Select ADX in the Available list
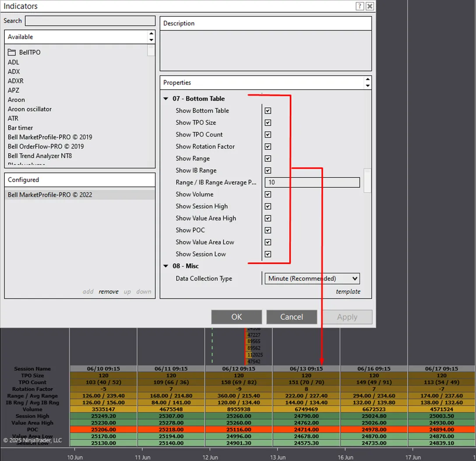The image size is (476, 461). (x=14, y=71)
